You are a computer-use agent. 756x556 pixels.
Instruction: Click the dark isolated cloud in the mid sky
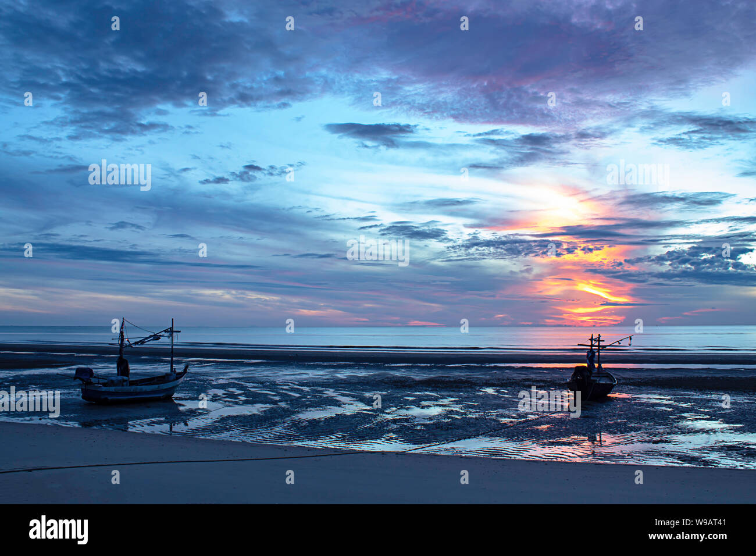(x=370, y=134)
